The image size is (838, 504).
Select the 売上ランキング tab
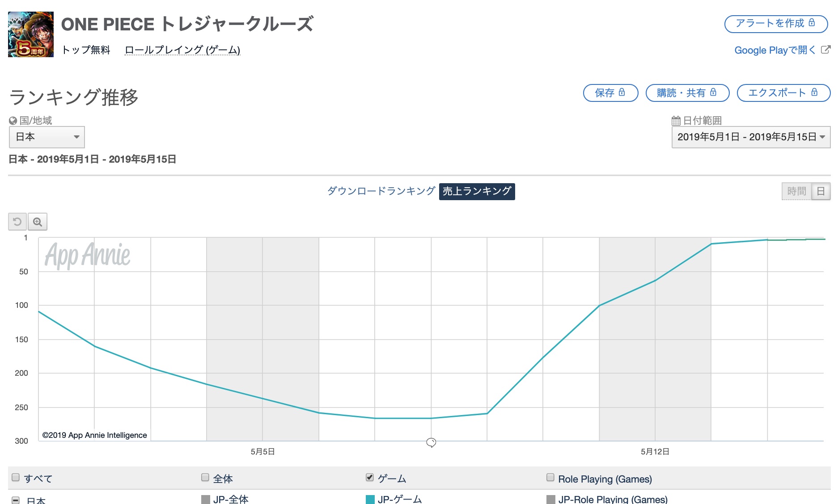(477, 191)
